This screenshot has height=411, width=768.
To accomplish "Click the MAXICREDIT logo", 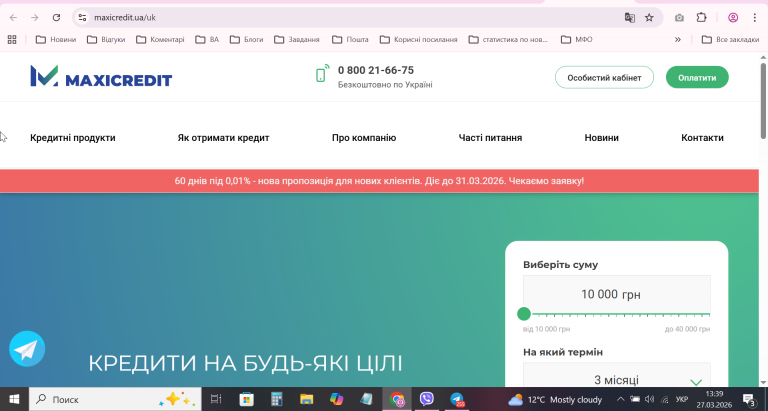I will [101, 77].
